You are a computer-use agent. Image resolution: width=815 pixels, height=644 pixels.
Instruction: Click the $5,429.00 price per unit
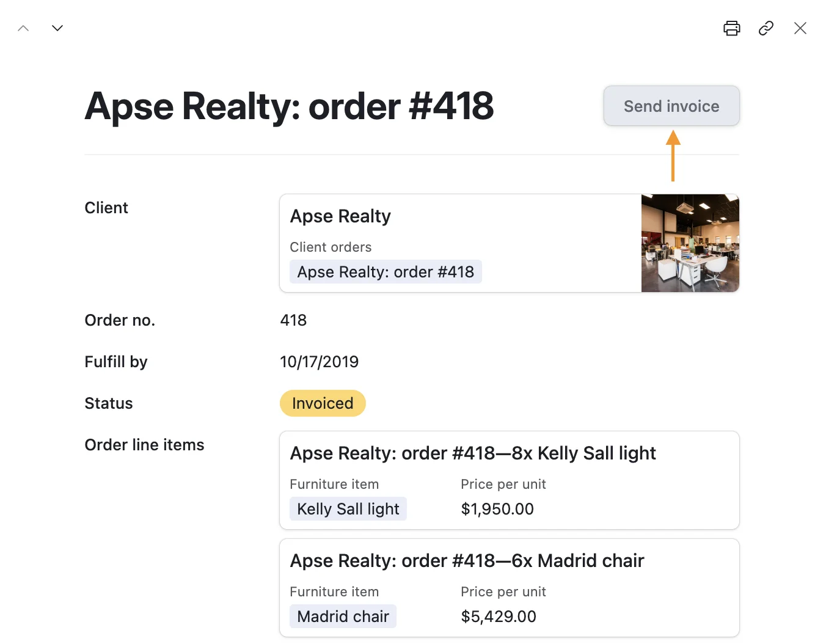tap(499, 617)
